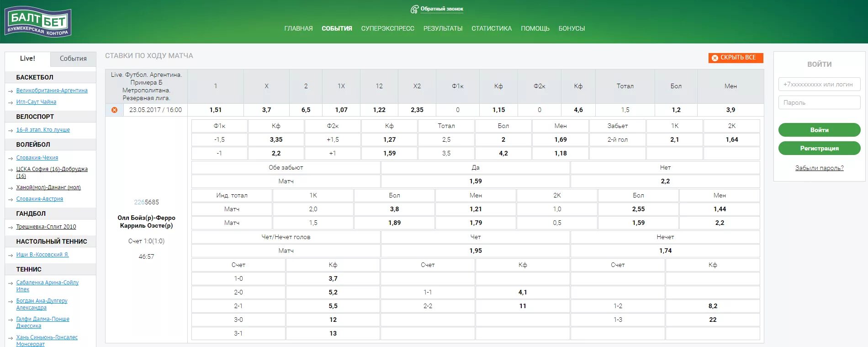868x347 pixels.
Task: Open ЦСКА София (16)-Добруджа link
Action: click(52, 172)
